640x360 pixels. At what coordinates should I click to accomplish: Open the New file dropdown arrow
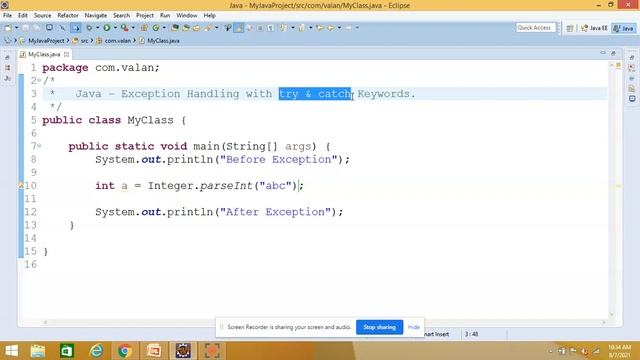pyautogui.click(x=16, y=28)
